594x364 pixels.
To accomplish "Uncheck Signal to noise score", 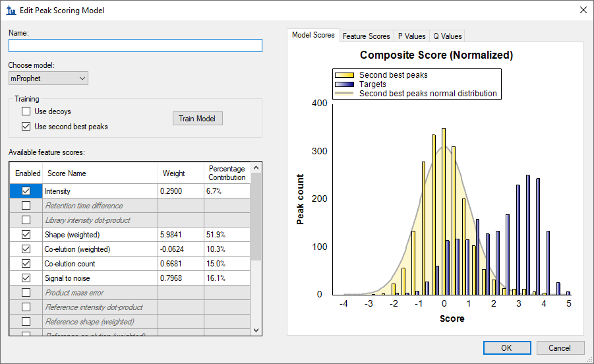I will (x=26, y=278).
